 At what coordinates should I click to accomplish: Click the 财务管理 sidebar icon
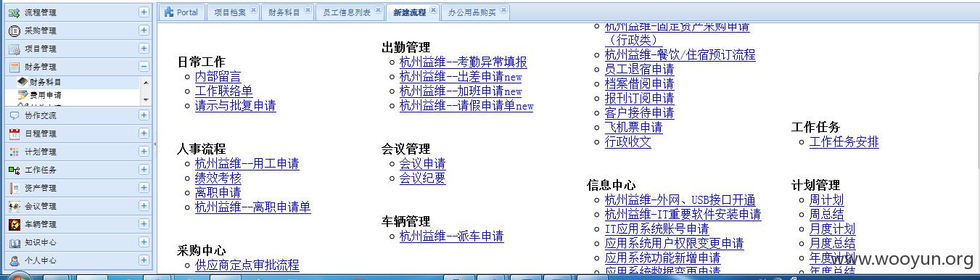(14, 67)
